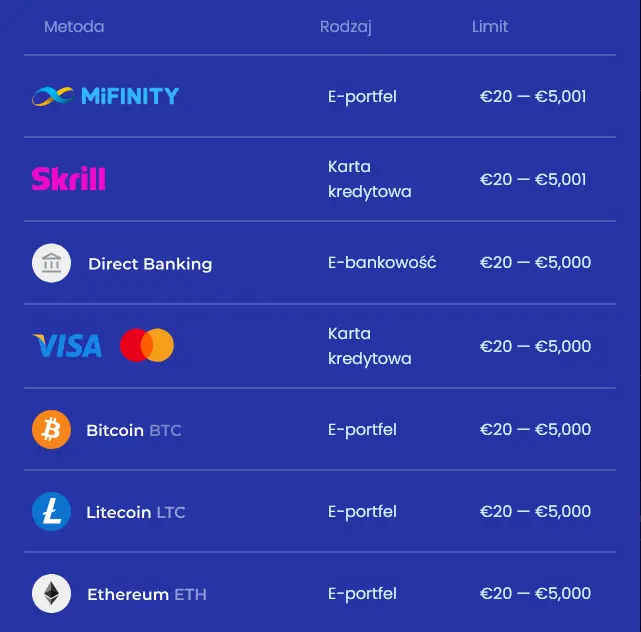Select the Litecoin LTC label
The width and height of the screenshot is (641, 632).
click(136, 512)
